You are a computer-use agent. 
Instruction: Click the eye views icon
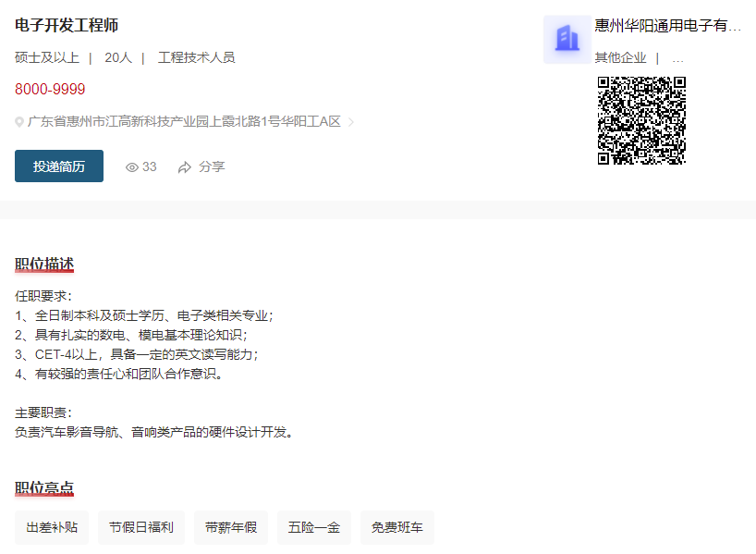(131, 167)
